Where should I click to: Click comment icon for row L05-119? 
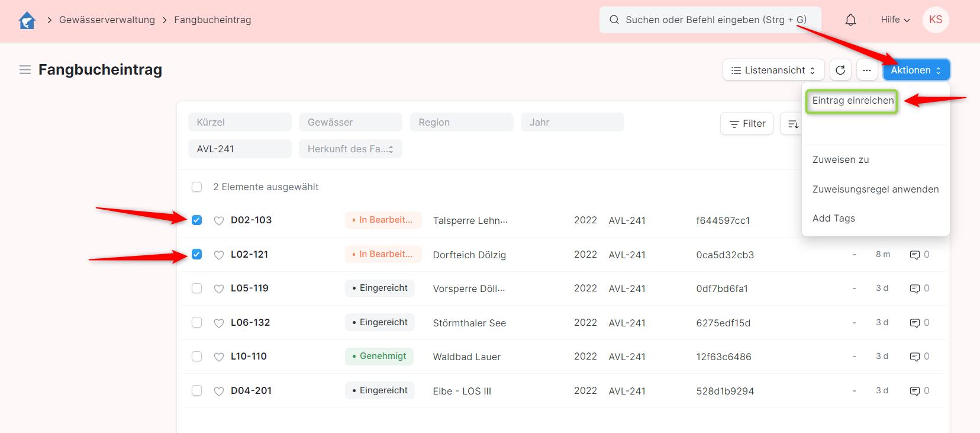pyautogui.click(x=915, y=289)
